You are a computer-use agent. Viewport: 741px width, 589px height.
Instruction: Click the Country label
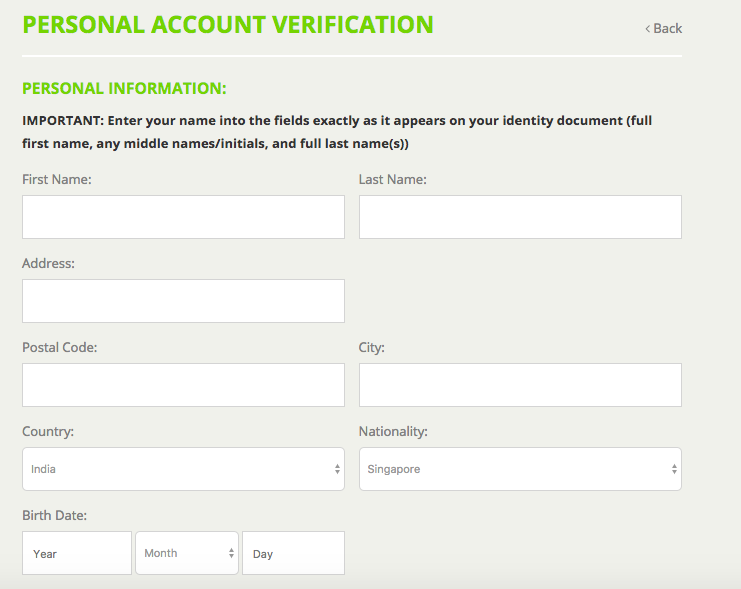pyautogui.click(x=48, y=431)
